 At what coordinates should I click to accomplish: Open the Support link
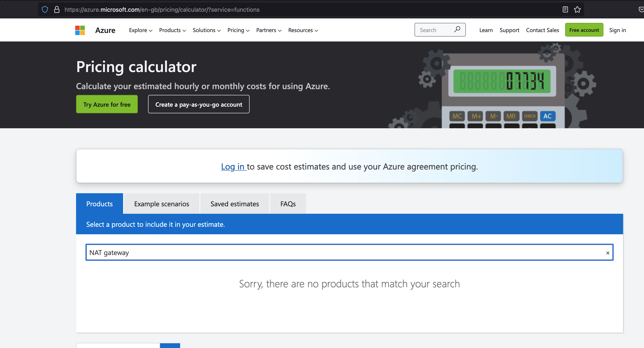tap(509, 30)
